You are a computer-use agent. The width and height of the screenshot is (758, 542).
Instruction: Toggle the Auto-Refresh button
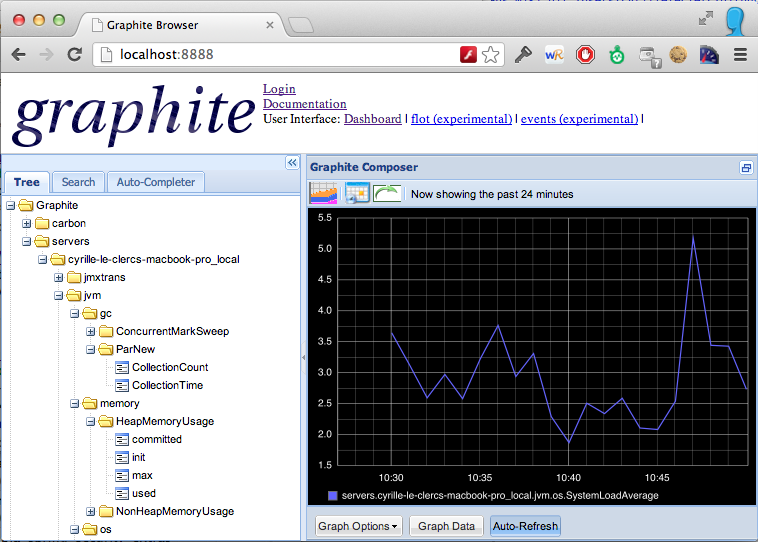(525, 526)
